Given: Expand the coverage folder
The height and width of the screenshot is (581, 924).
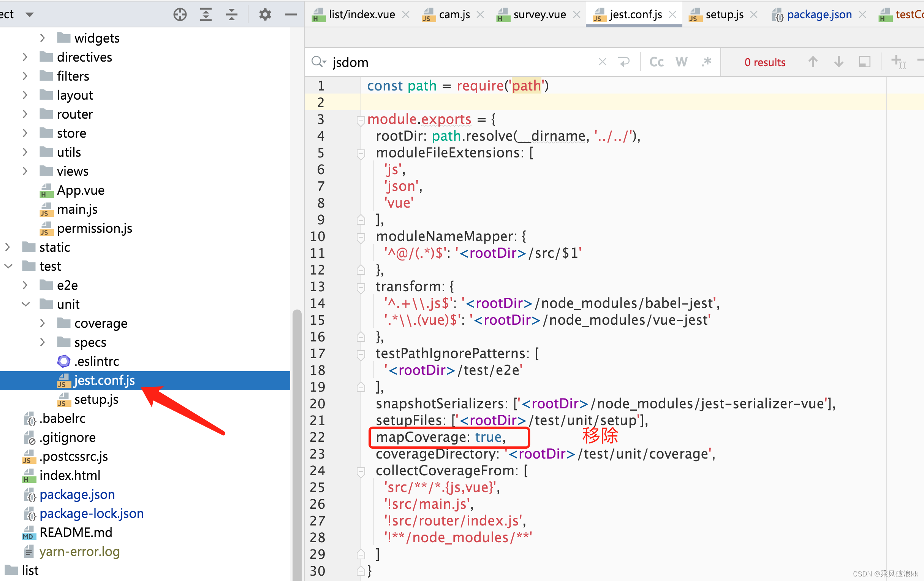Looking at the screenshot, I should pos(43,323).
